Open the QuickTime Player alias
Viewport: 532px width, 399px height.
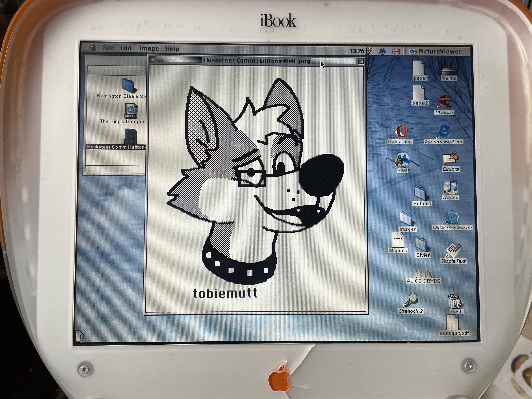(x=452, y=217)
